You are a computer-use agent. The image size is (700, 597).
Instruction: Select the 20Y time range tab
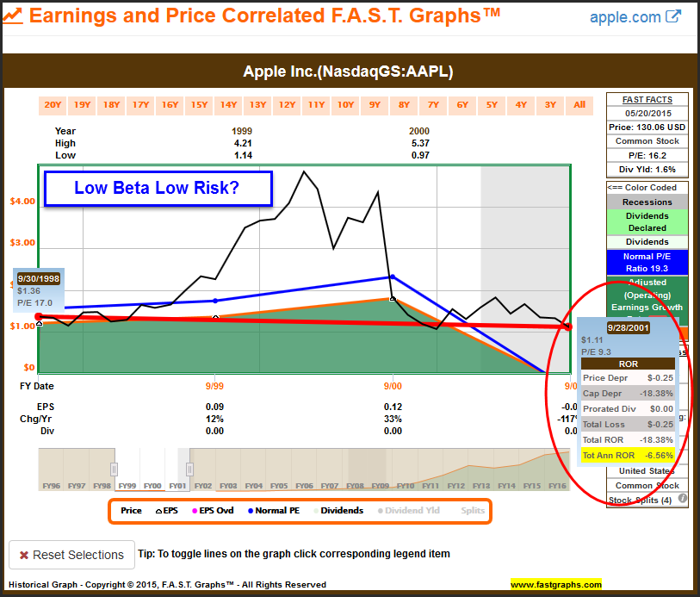[53, 105]
